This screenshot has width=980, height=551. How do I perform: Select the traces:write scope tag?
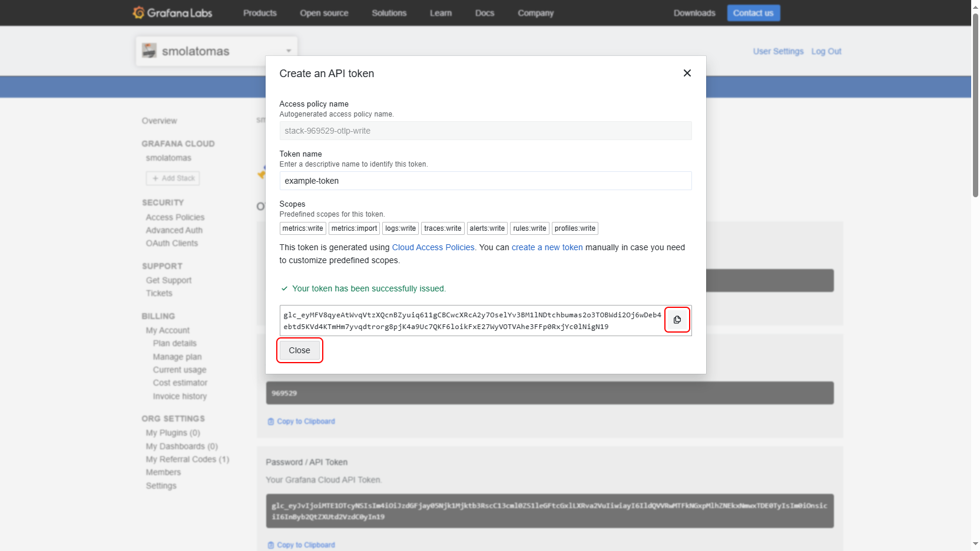(443, 228)
